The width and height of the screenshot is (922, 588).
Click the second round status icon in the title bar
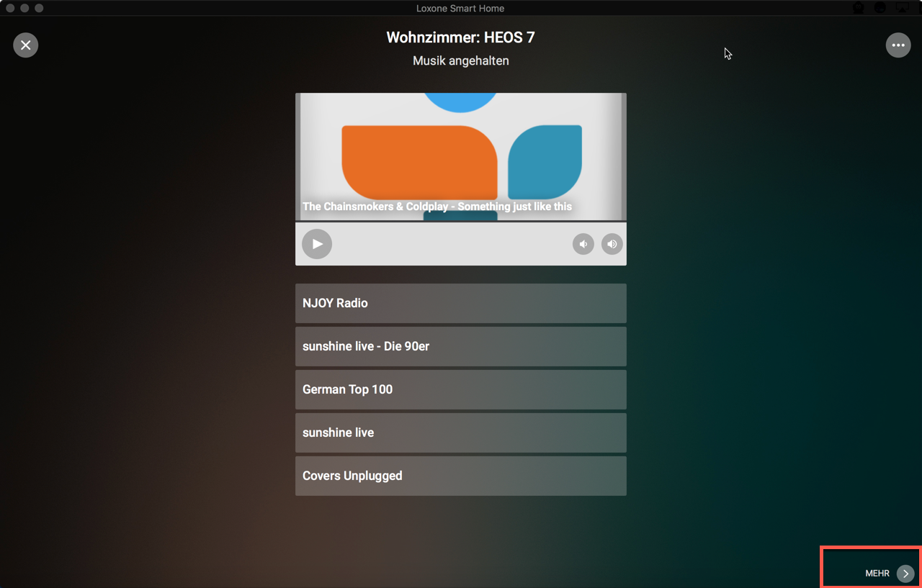880,8
